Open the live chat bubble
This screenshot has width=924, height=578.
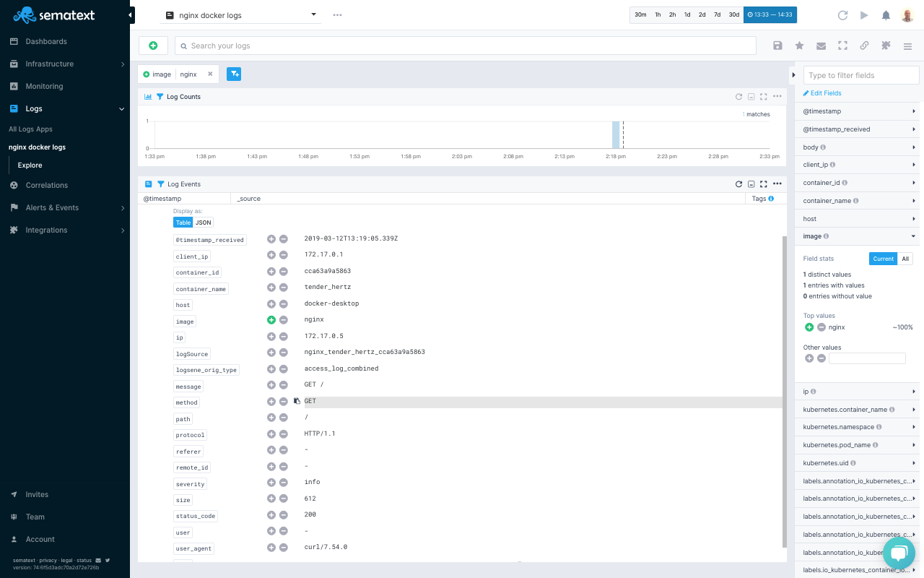(x=899, y=553)
